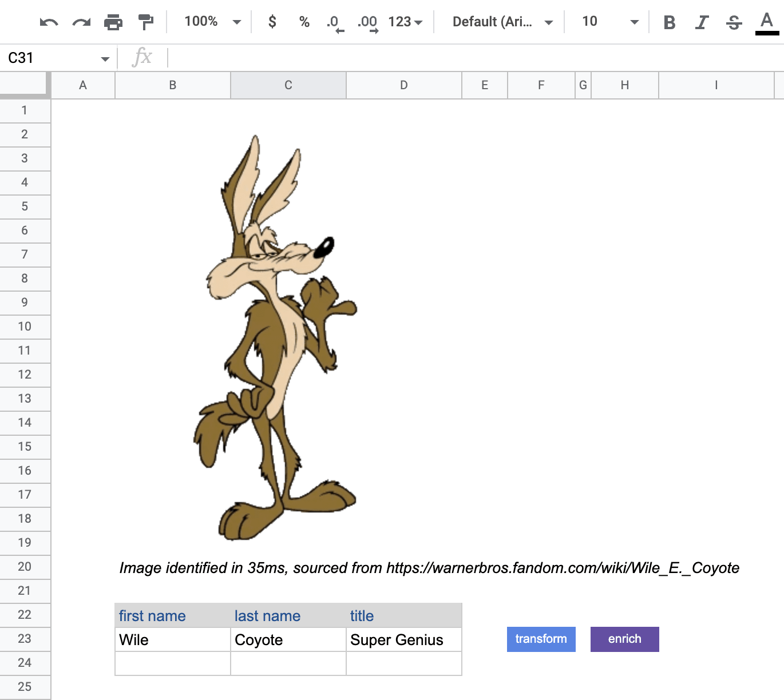
Task: Click the Print icon
Action: pos(113,22)
